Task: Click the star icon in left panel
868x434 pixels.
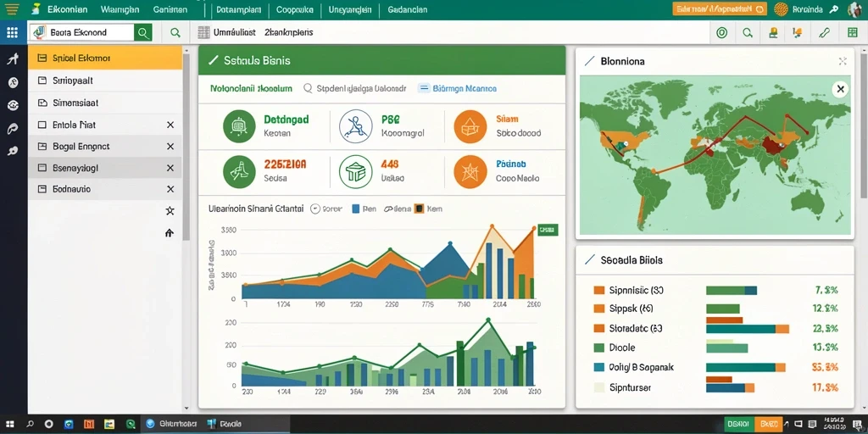Action: pos(170,211)
